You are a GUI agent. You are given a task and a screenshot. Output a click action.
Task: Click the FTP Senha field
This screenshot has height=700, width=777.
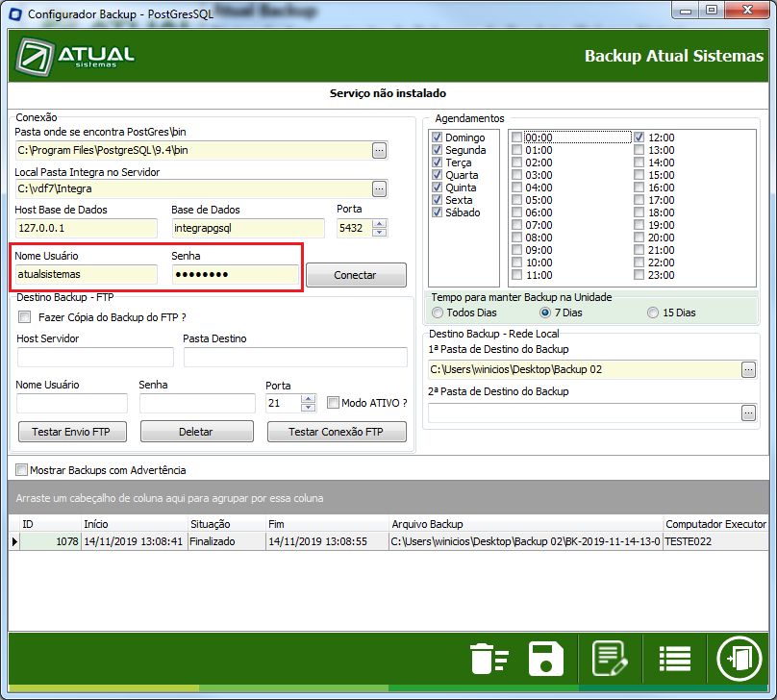click(x=197, y=403)
